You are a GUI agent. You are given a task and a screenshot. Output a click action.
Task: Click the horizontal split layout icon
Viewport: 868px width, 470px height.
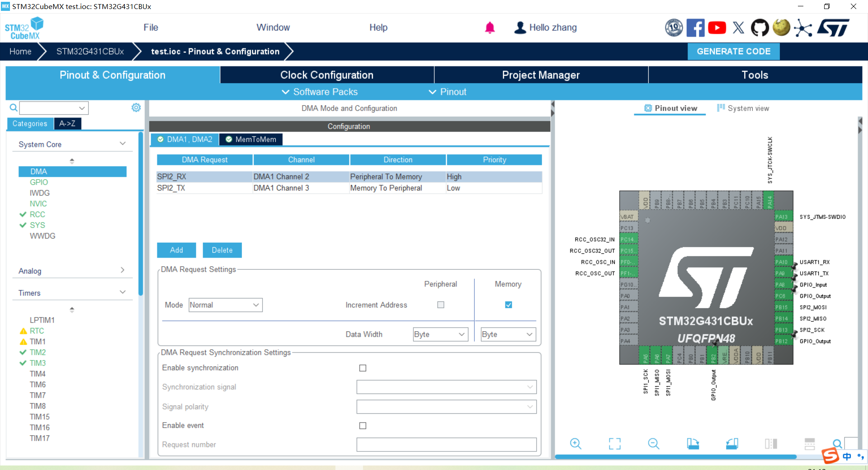coord(810,443)
